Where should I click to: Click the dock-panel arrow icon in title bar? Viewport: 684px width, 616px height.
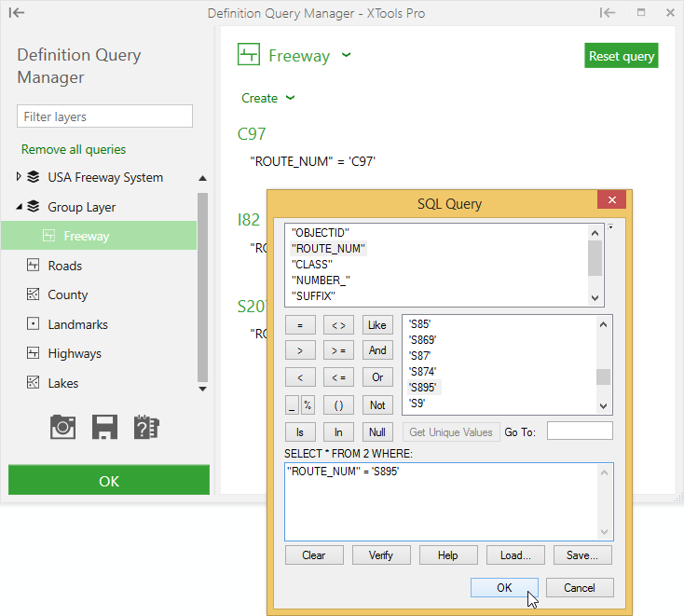(608, 13)
